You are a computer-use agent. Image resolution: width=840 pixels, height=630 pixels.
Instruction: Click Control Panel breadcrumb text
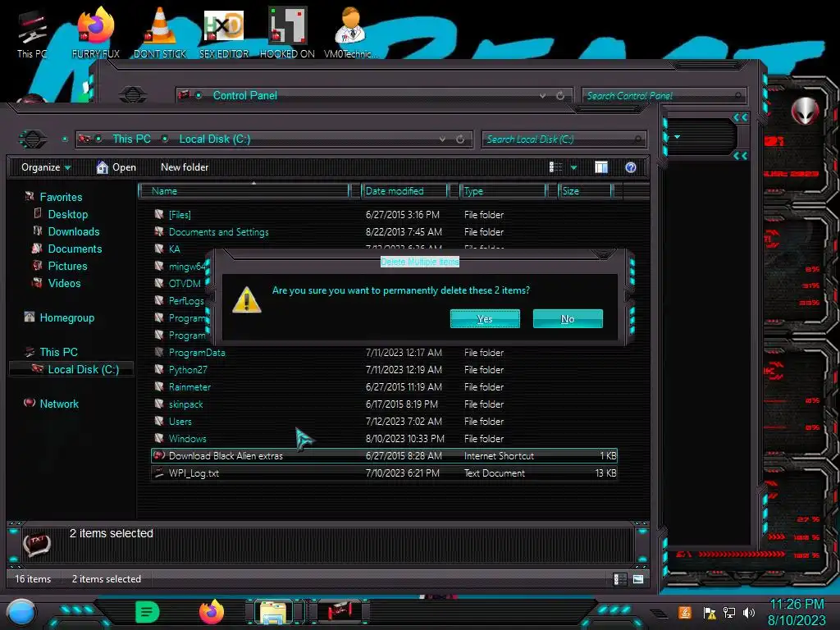tap(244, 95)
